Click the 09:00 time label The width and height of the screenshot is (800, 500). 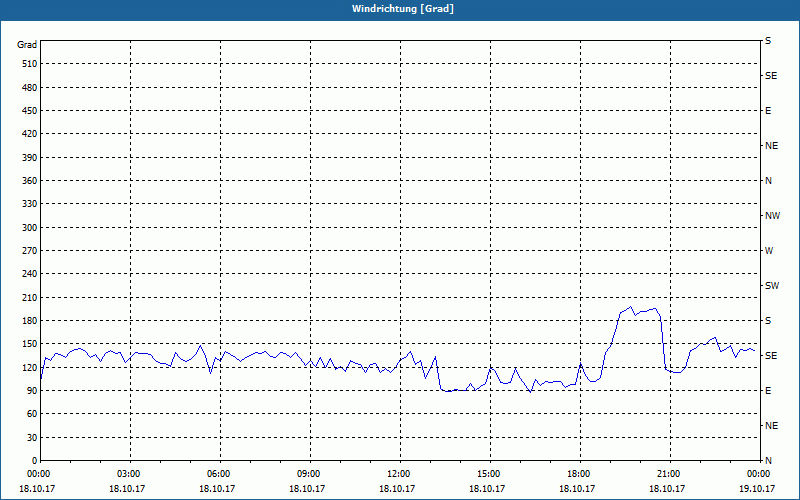pos(310,473)
